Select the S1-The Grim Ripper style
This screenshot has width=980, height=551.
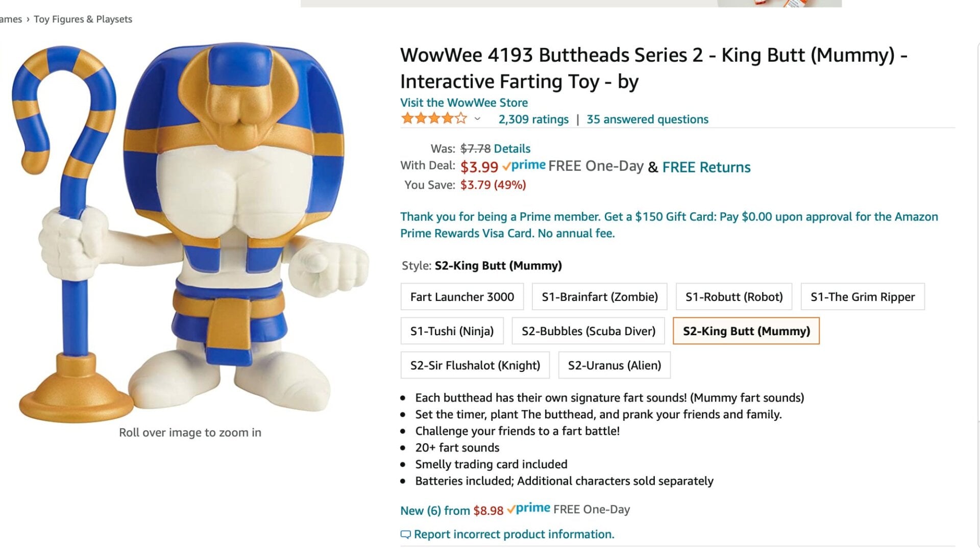point(863,296)
